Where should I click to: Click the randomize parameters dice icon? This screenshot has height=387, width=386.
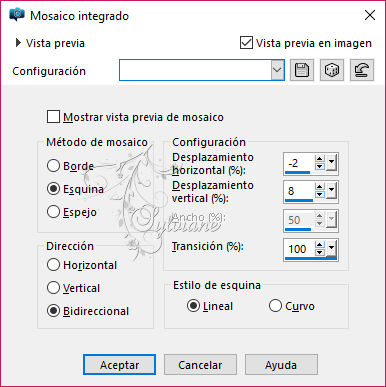coord(332,70)
